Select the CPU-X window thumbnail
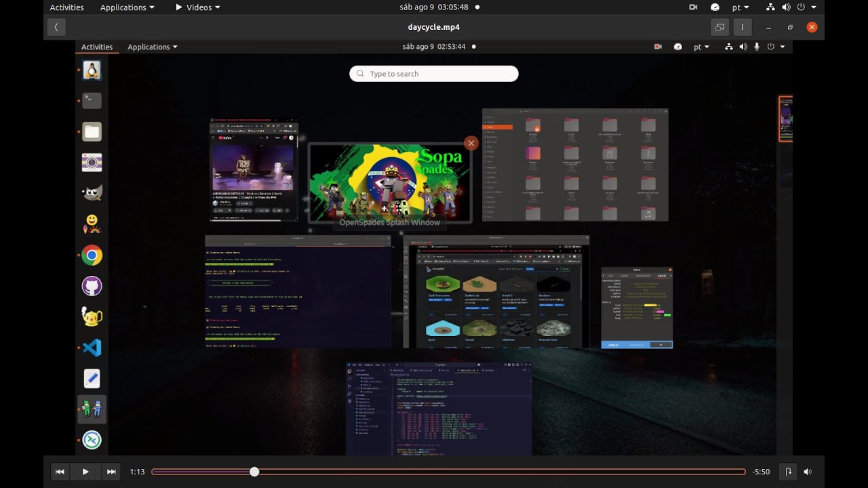Screen dimensions: 868x488 (x=637, y=308)
